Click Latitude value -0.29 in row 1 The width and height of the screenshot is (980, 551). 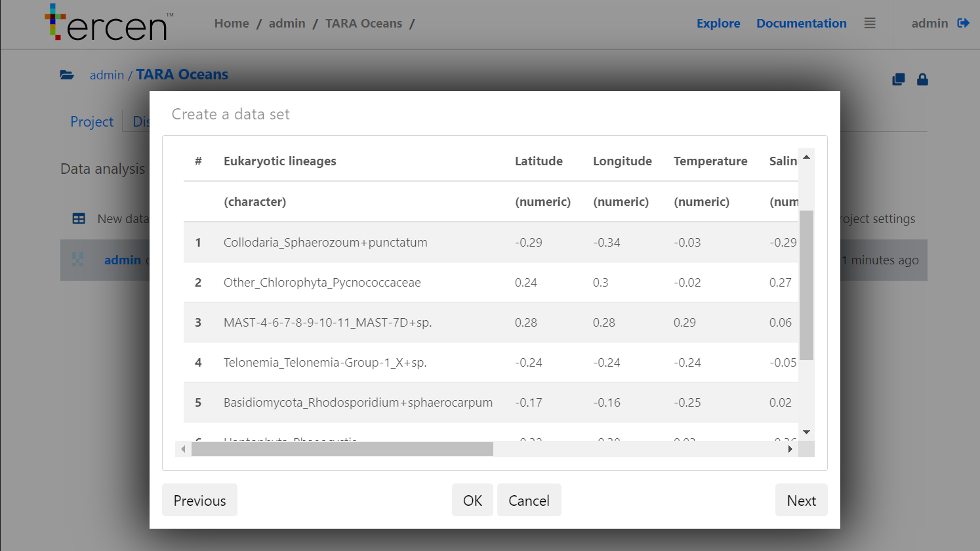click(529, 243)
